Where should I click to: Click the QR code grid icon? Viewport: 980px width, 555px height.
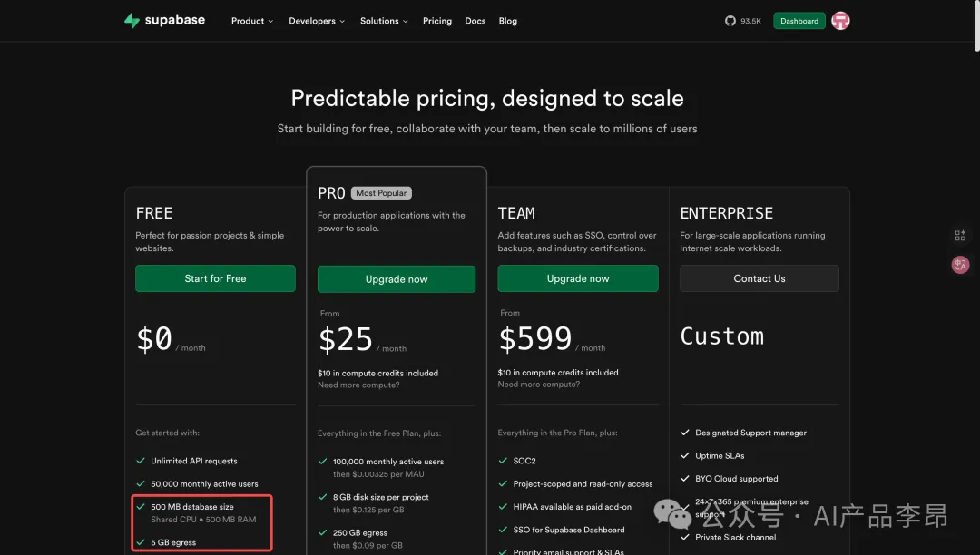(x=960, y=236)
